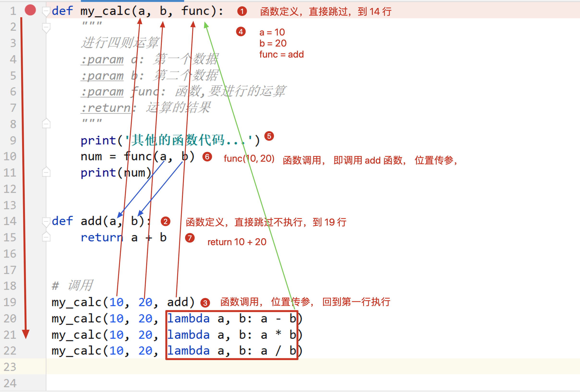The width and height of the screenshot is (580, 392).
Task: Toggle a breakpoint in the gutter at line 19
Action: point(30,302)
